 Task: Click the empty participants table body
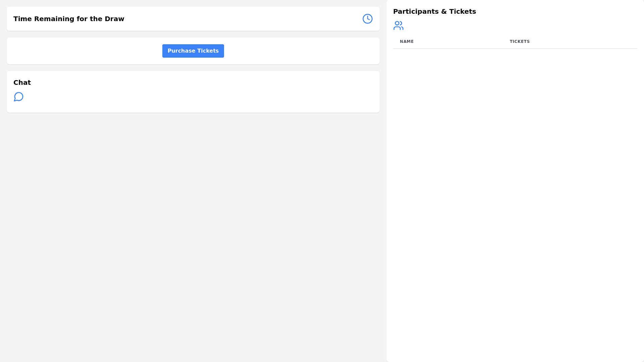pos(515,168)
